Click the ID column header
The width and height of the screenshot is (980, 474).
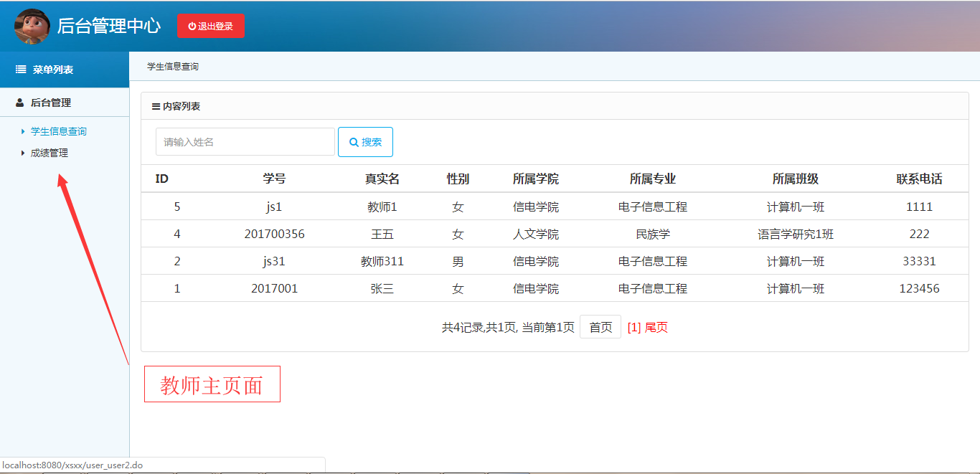tap(162, 179)
